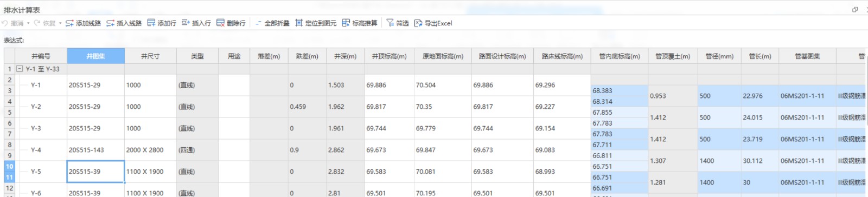Viewport: 868px width, 197px height.
Task: Click the 70.504 ground elevation cell
Action: pos(443,85)
